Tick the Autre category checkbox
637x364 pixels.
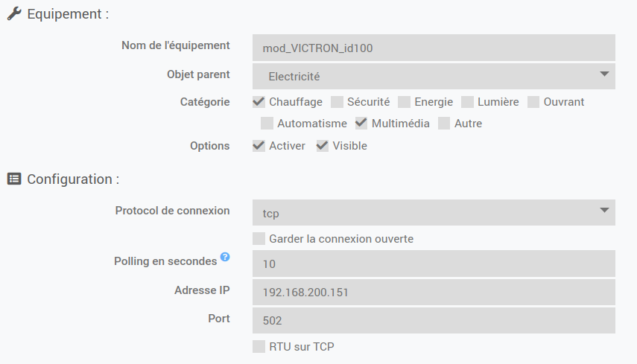pyautogui.click(x=444, y=124)
